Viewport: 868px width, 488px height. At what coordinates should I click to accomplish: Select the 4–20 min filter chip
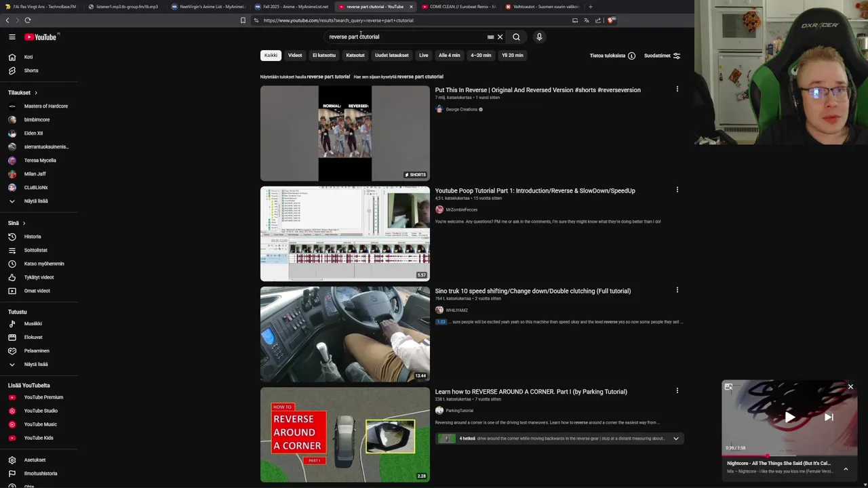481,55
